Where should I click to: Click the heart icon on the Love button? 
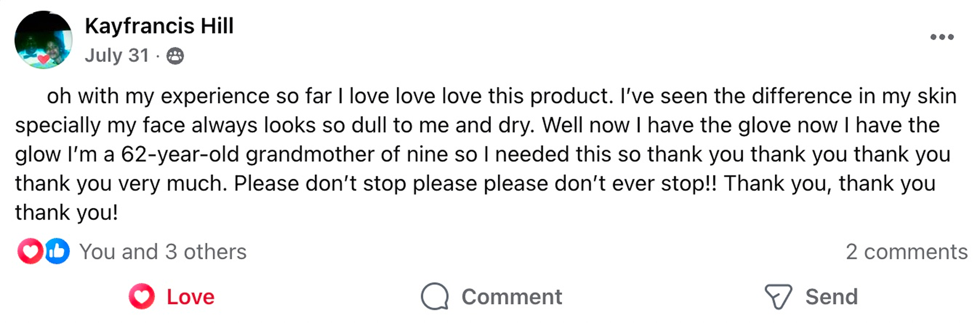(x=142, y=296)
